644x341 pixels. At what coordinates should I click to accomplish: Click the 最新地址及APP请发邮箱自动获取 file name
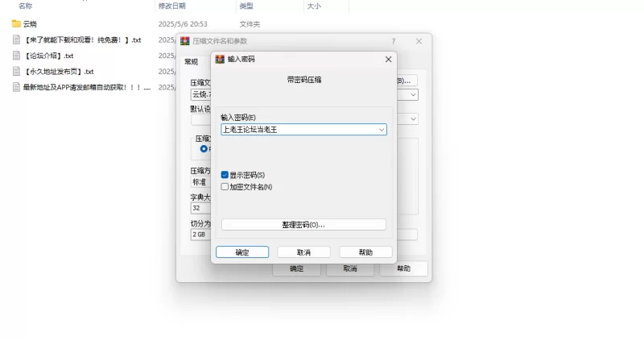[87, 87]
